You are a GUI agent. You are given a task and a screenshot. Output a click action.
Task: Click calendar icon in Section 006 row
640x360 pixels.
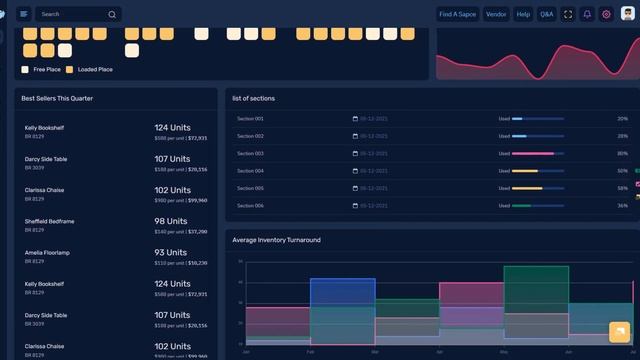[x=355, y=206]
